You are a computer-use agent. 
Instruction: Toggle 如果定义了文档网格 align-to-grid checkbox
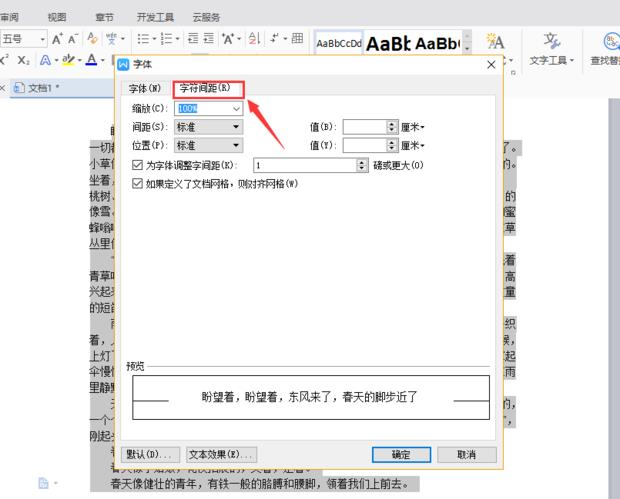click(x=137, y=183)
